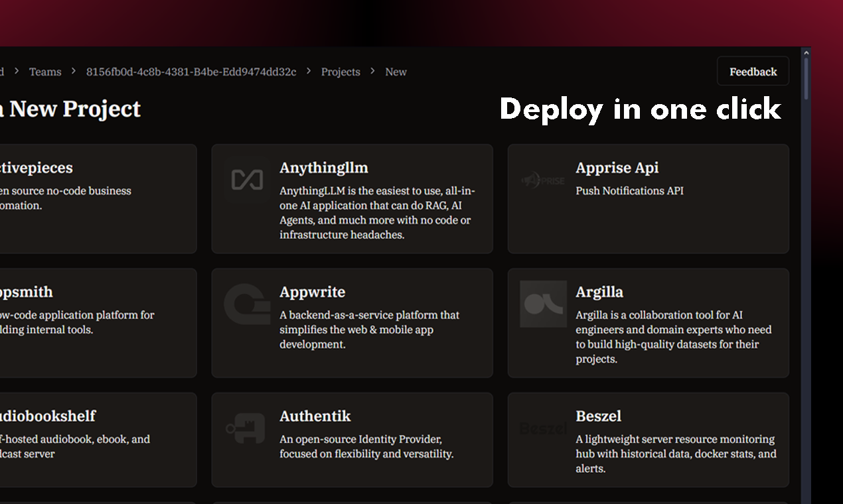This screenshot has width=843, height=504.
Task: Click the Appwrite logo icon
Action: (x=247, y=304)
